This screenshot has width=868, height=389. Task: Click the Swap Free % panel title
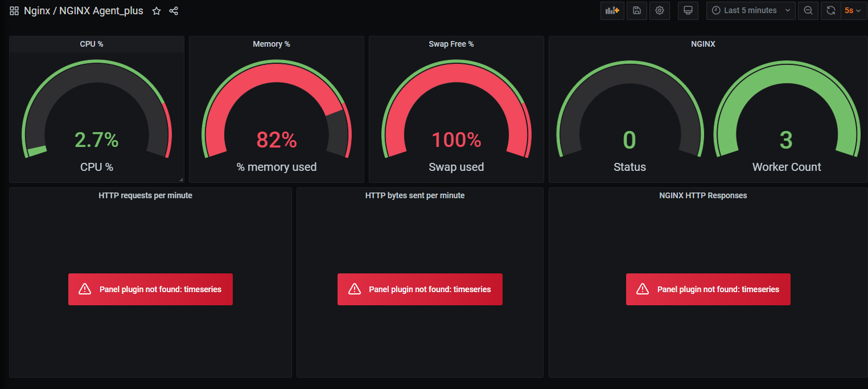[x=451, y=43]
